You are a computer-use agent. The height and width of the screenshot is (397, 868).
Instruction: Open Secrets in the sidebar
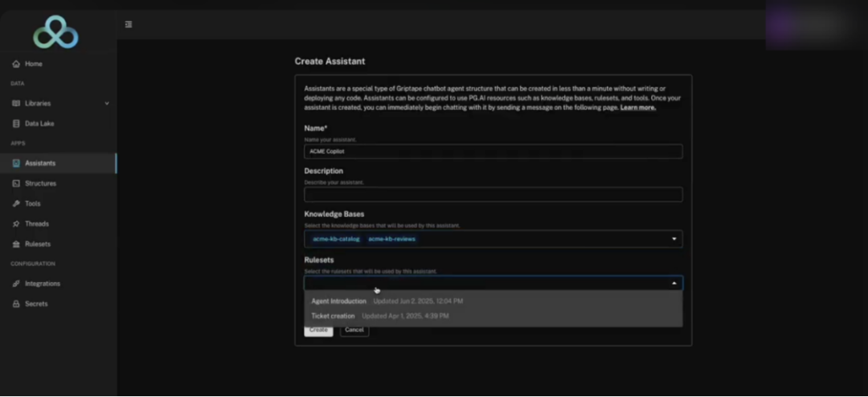tap(58, 304)
